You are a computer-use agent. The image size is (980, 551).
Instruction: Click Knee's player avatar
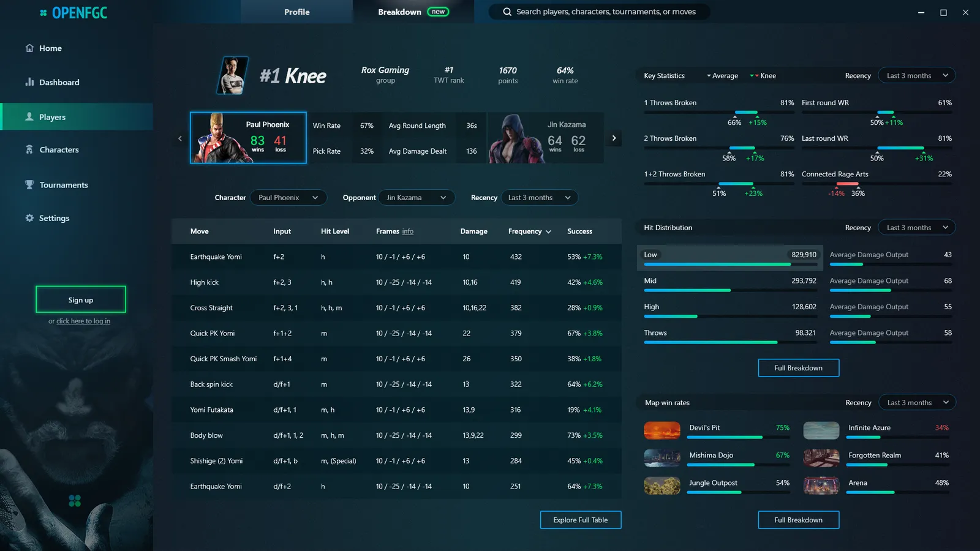tap(233, 75)
